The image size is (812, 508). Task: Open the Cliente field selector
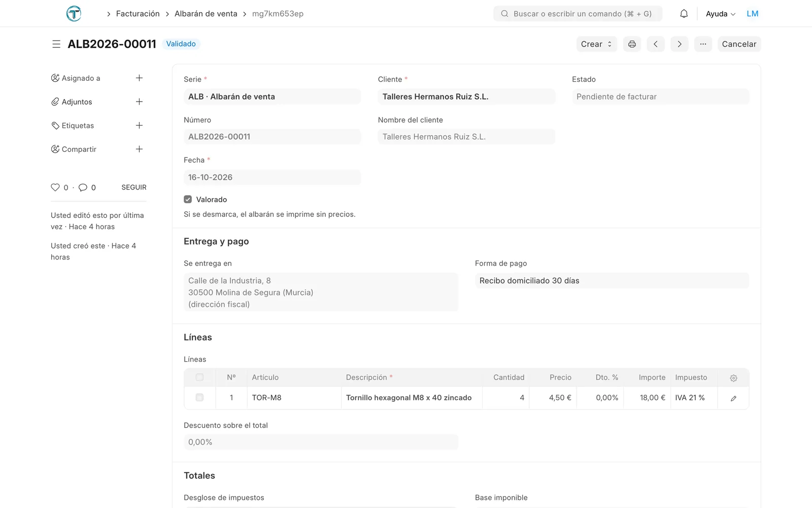pyautogui.click(x=466, y=97)
